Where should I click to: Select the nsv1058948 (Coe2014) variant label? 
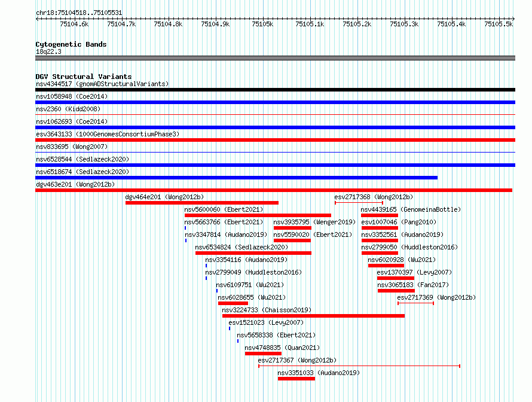click(72, 96)
